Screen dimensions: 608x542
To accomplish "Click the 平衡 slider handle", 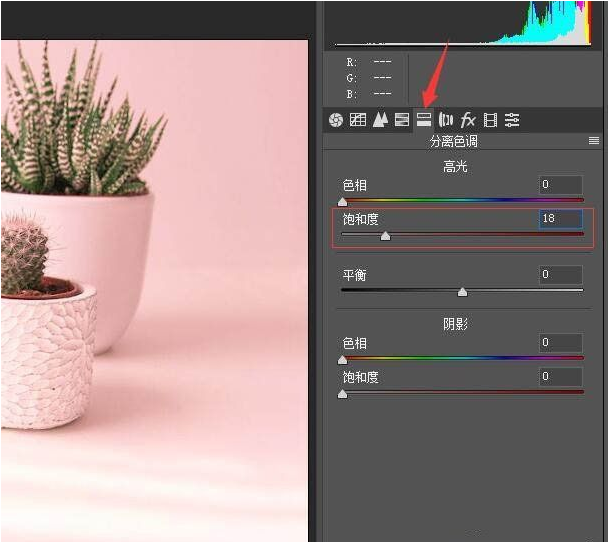I will tap(462, 292).
